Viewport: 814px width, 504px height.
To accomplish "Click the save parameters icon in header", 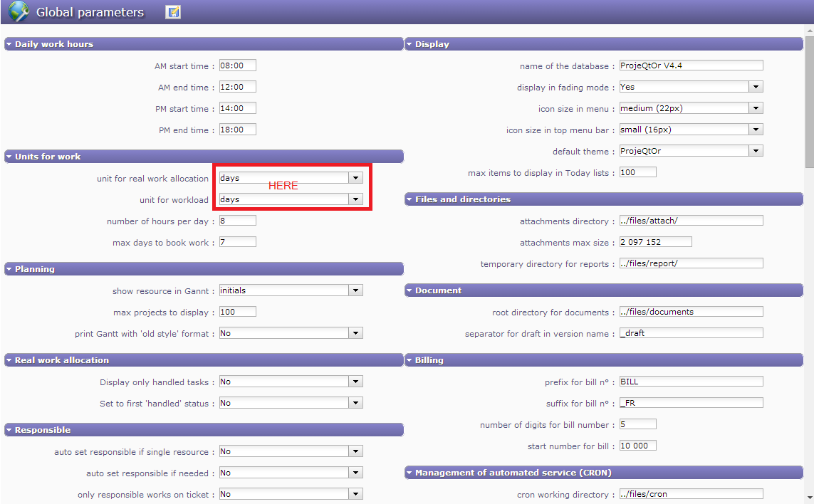I will (172, 12).
